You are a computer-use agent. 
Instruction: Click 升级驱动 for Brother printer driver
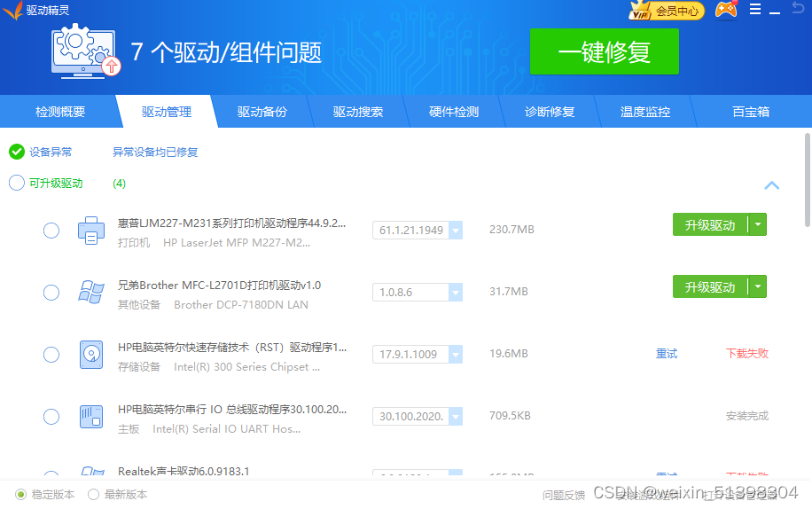710,286
